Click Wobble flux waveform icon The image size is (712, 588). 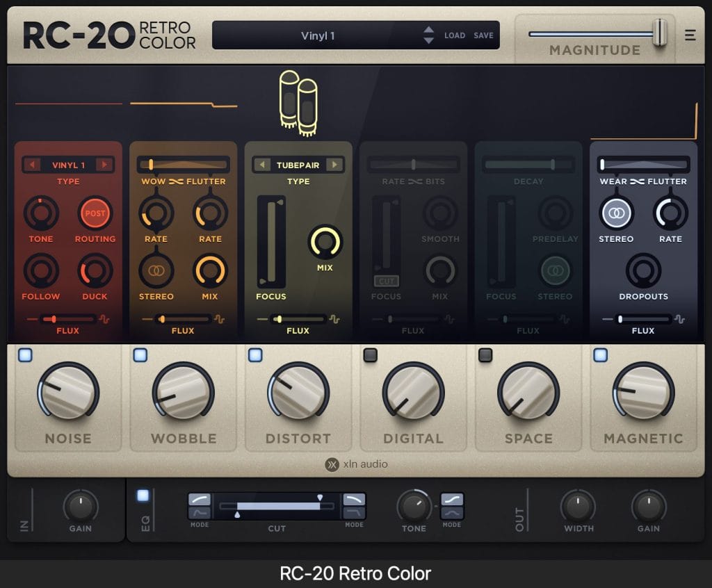(x=219, y=319)
